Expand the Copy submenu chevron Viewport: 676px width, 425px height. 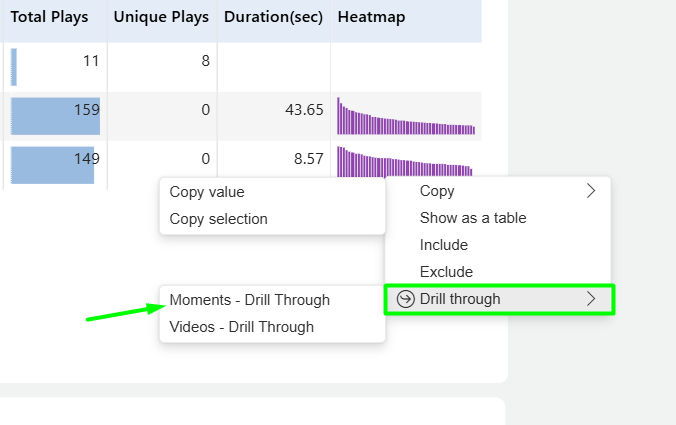(x=591, y=191)
